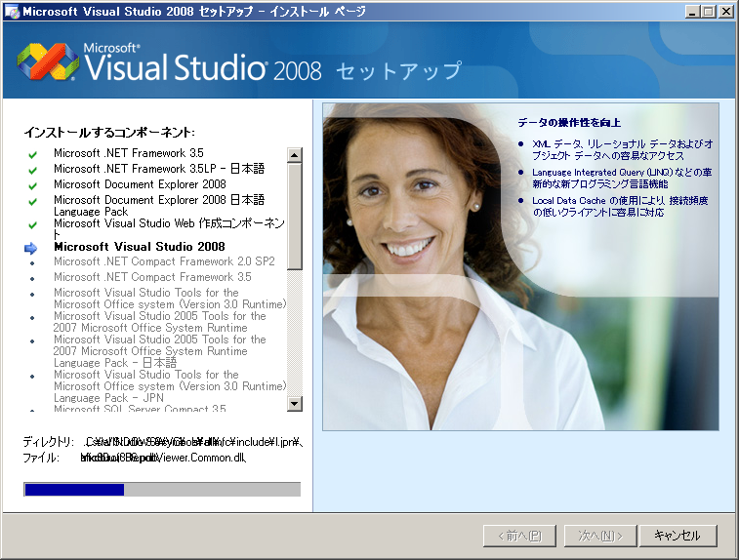Screen dimensions: 739x560
Task: Click checkmark beside Microsoft Document Explorer 2008
Action: click(32, 185)
